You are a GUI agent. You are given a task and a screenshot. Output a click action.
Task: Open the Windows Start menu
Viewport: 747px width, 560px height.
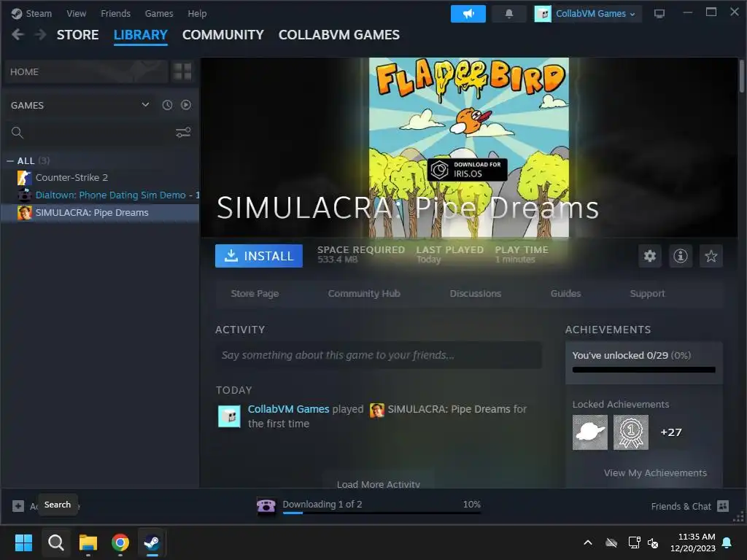click(x=23, y=542)
